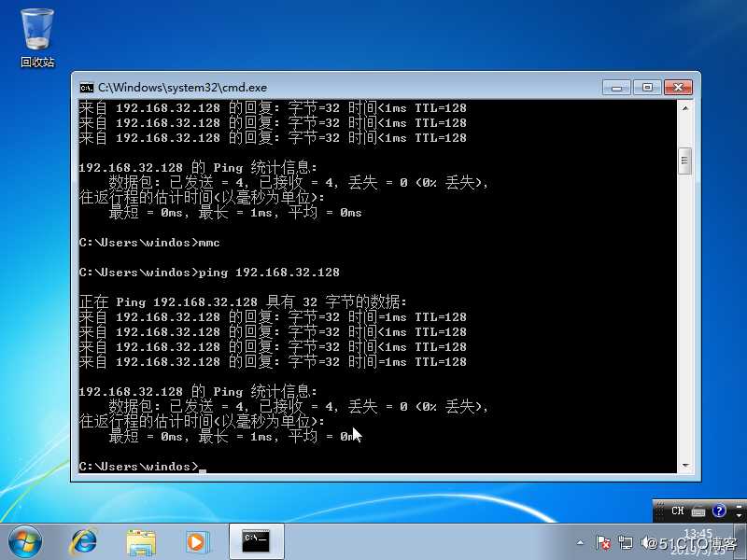The height and width of the screenshot is (560, 747).
Task: Click cmd scrollbar down arrow
Action: (x=685, y=465)
